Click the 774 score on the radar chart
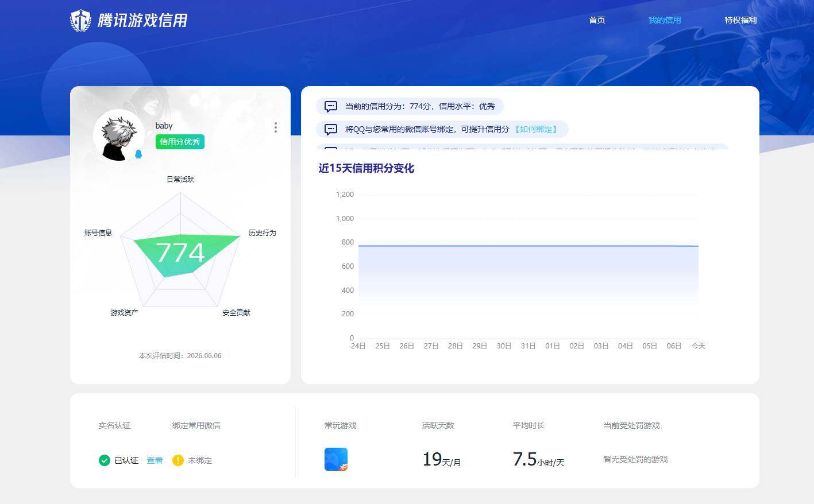The image size is (814, 504). [180, 253]
